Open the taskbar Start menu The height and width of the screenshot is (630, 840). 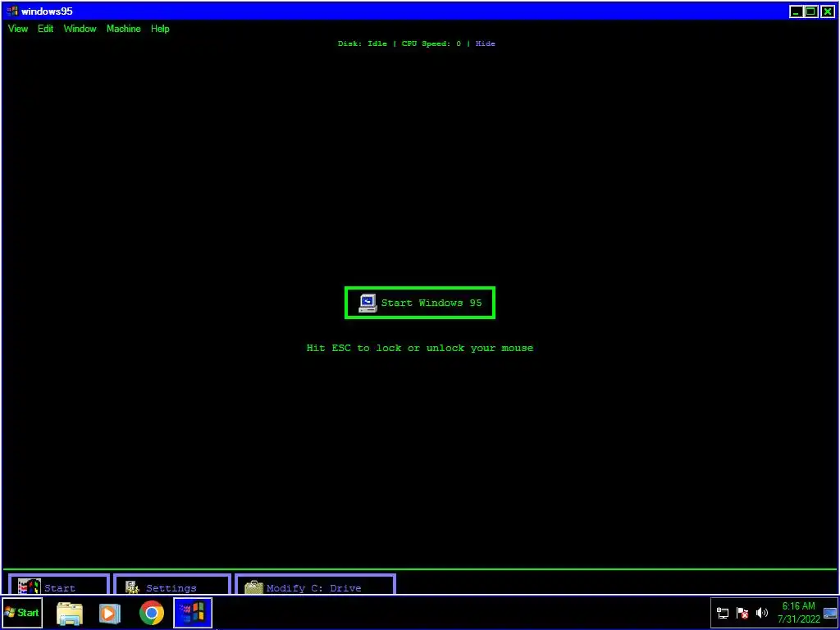(x=22, y=613)
